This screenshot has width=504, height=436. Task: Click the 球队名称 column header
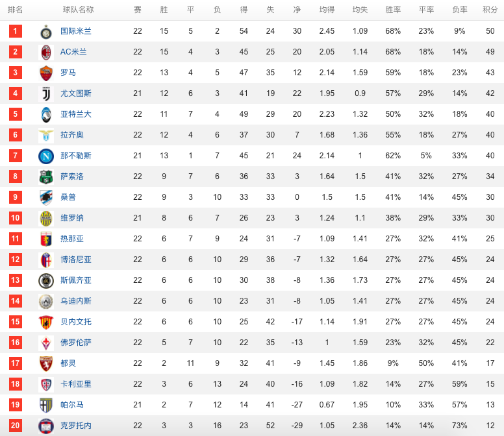click(78, 10)
